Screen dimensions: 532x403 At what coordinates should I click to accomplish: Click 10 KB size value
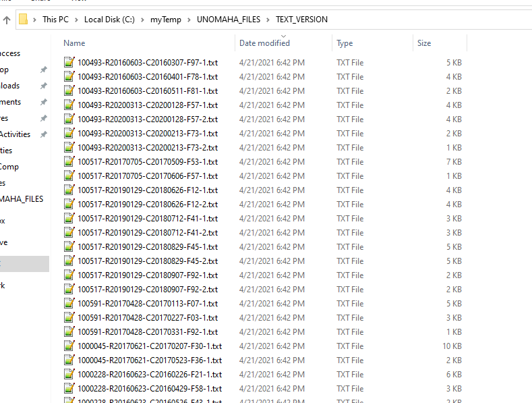(452, 346)
